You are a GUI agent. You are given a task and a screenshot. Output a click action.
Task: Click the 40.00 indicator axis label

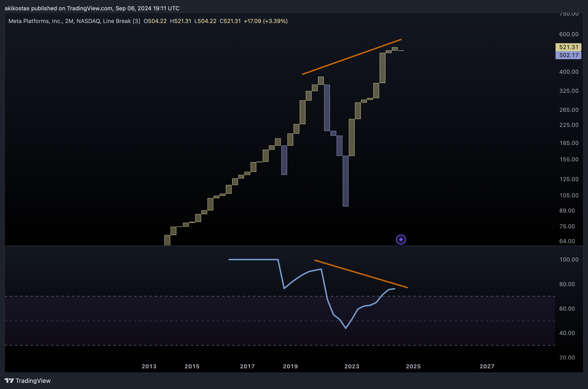pyautogui.click(x=567, y=333)
